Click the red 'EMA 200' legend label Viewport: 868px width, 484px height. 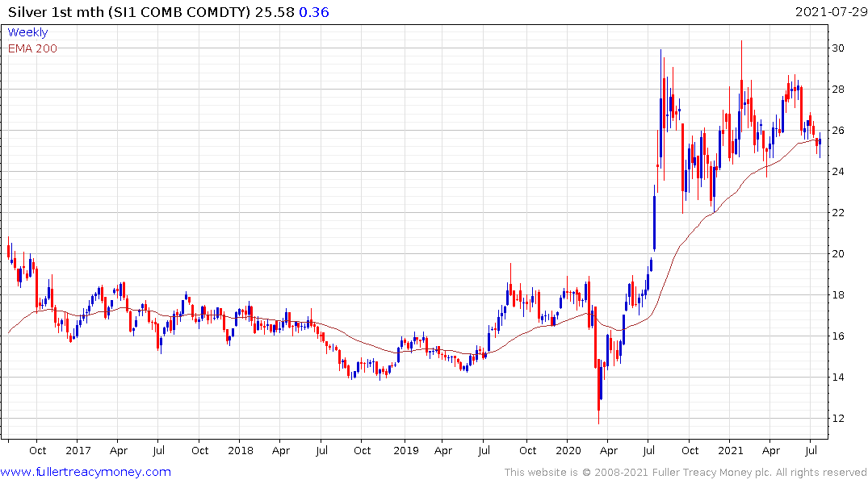(x=32, y=48)
